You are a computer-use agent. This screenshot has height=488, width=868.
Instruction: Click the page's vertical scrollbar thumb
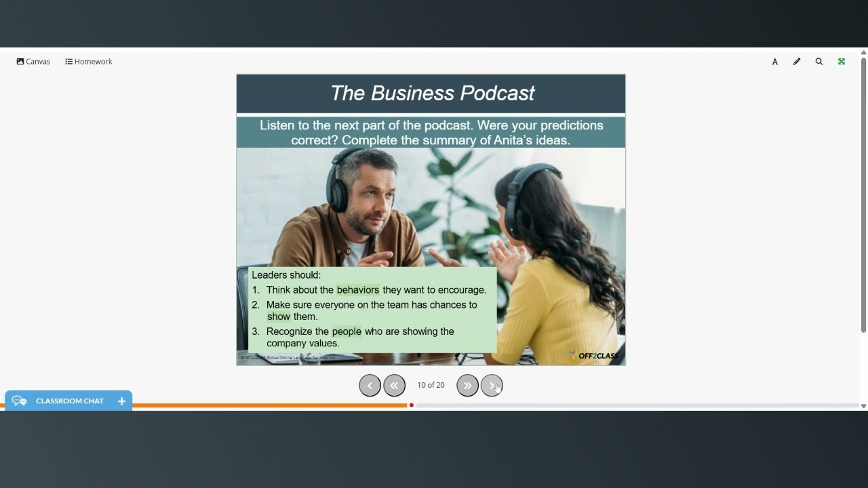point(863,195)
